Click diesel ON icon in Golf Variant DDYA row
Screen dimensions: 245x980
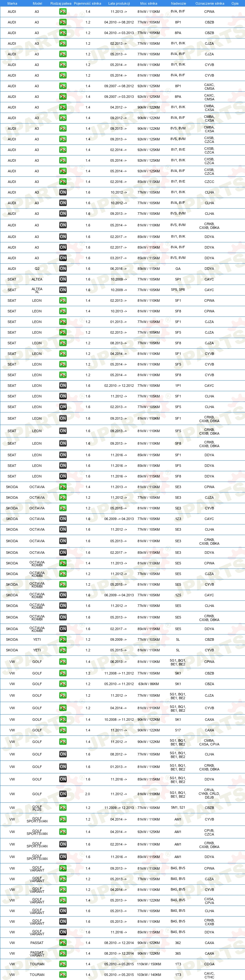click(x=63, y=932)
